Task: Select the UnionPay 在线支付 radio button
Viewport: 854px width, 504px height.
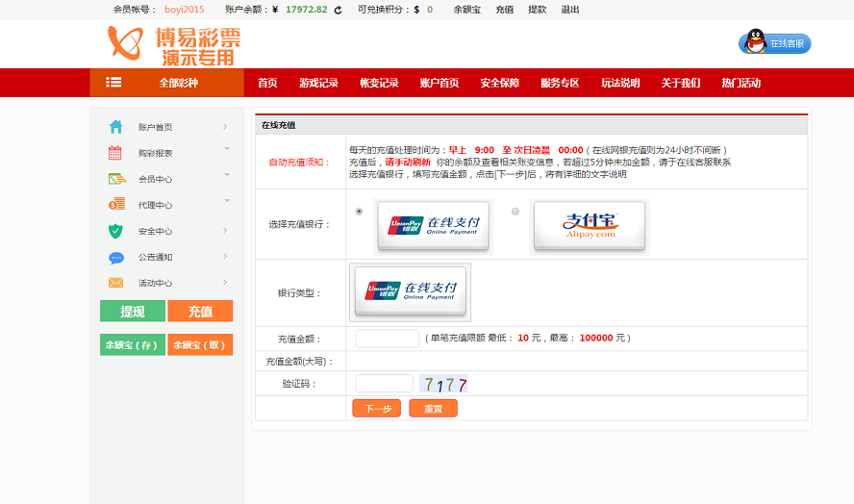Action: [360, 212]
